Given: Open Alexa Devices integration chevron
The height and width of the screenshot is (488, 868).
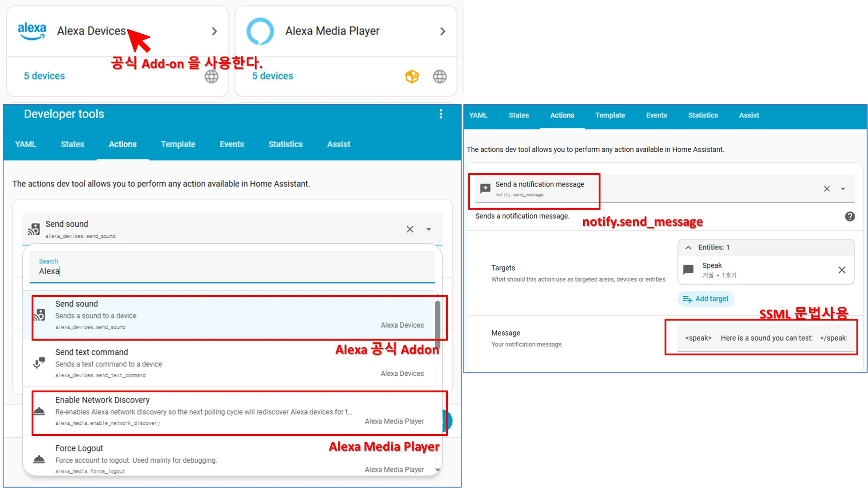Looking at the screenshot, I should click(215, 31).
